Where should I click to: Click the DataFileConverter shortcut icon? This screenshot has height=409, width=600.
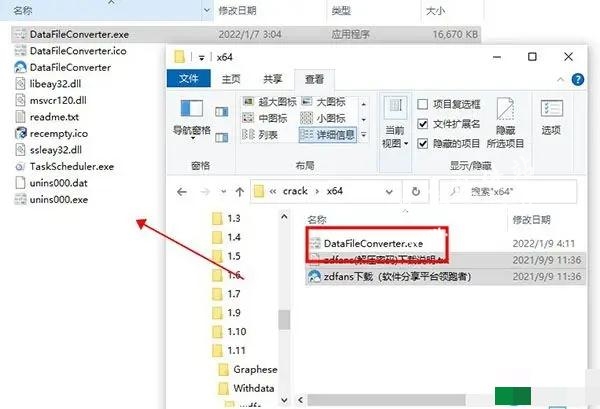coord(20,67)
